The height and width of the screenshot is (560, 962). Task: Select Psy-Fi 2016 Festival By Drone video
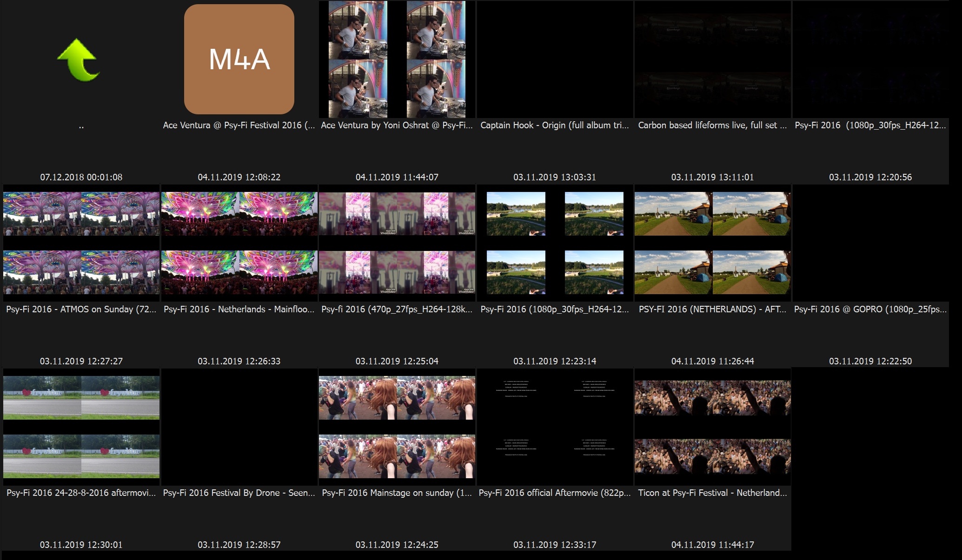tap(239, 427)
